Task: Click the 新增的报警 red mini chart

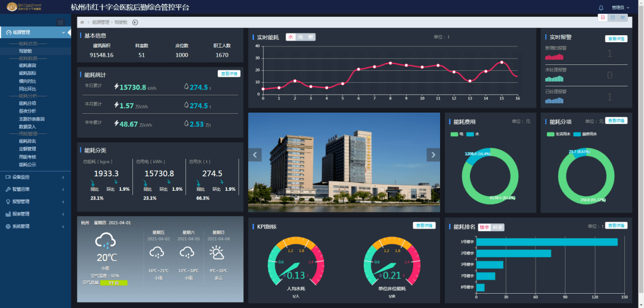Action: pos(555,57)
